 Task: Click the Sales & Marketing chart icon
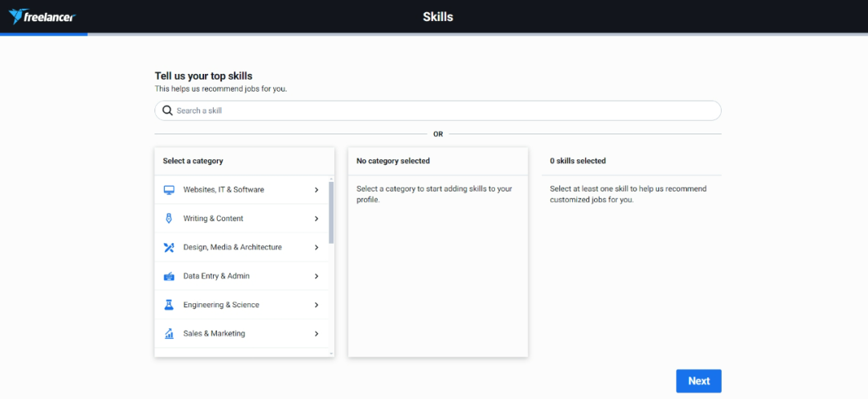[169, 334]
